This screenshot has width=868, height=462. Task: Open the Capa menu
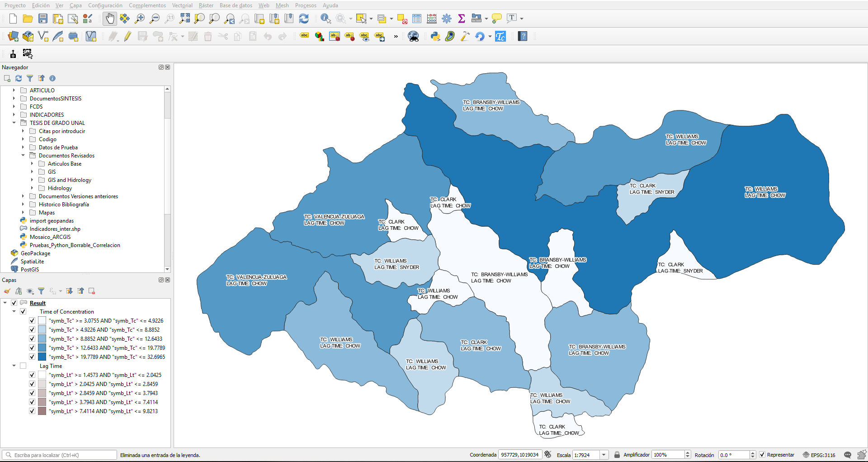tap(75, 5)
